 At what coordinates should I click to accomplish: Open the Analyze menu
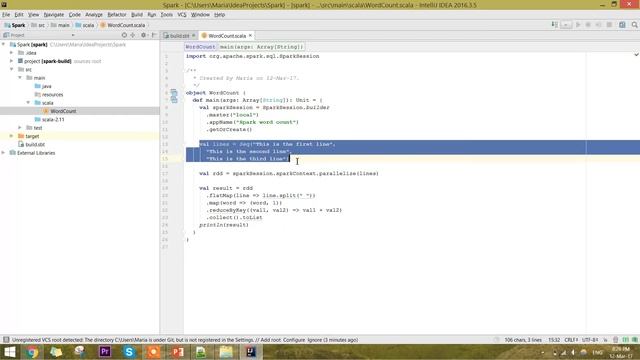94,15
